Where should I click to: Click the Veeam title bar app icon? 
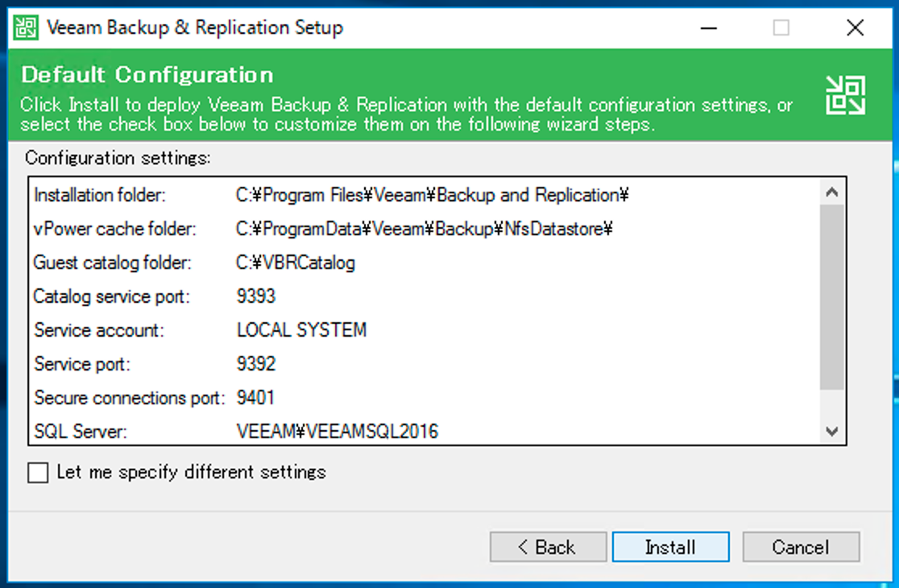tap(26, 27)
